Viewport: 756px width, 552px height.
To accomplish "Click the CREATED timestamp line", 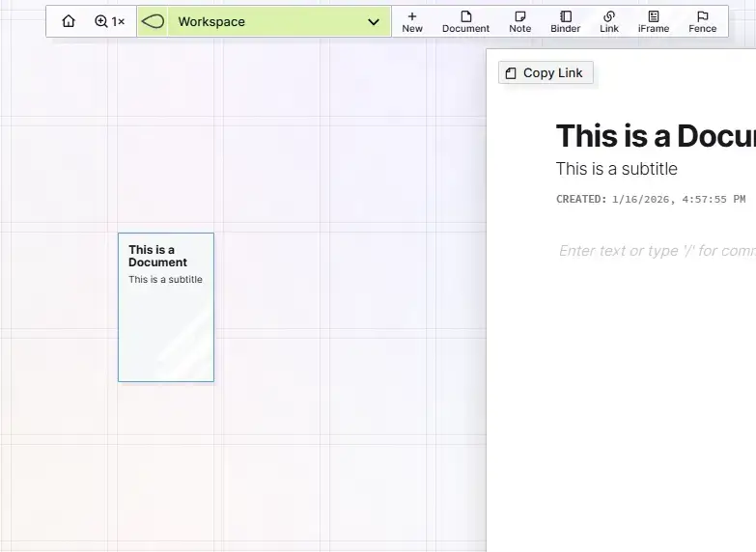I will 650,199.
